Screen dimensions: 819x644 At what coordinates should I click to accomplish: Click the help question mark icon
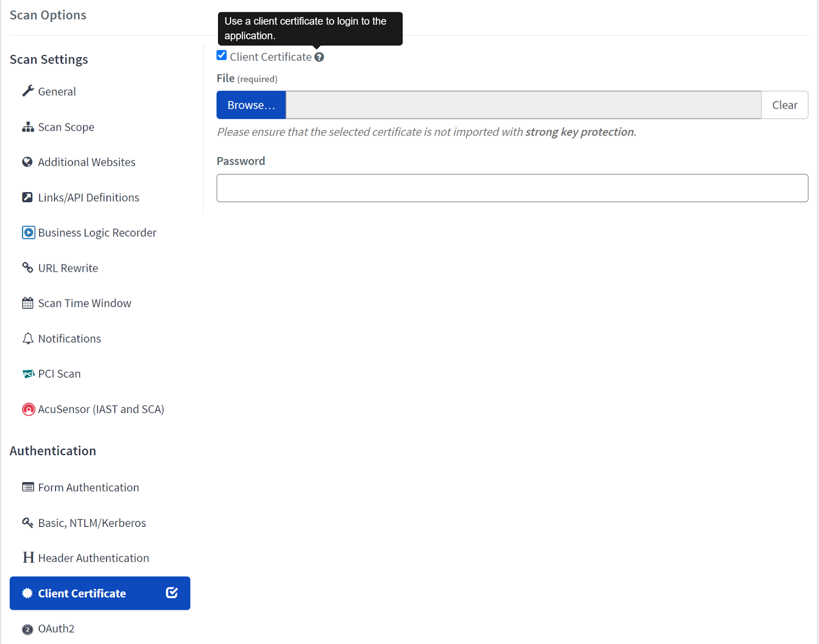[319, 57]
